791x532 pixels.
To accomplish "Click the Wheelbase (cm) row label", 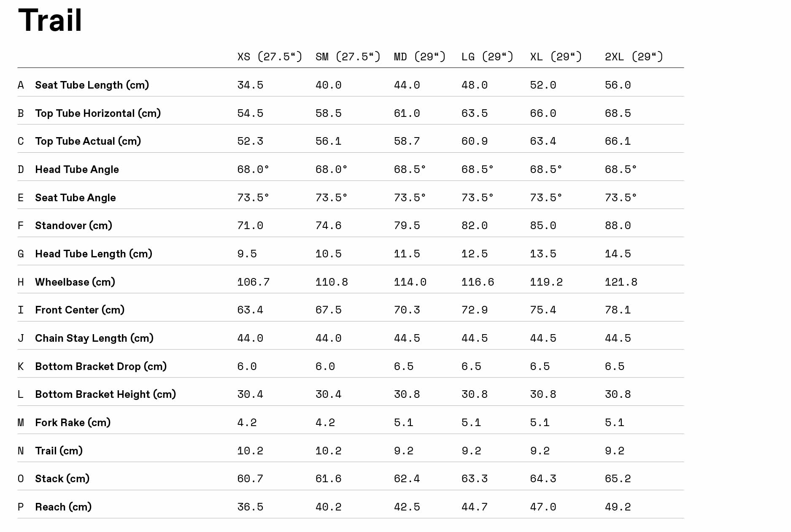I will [x=75, y=282].
